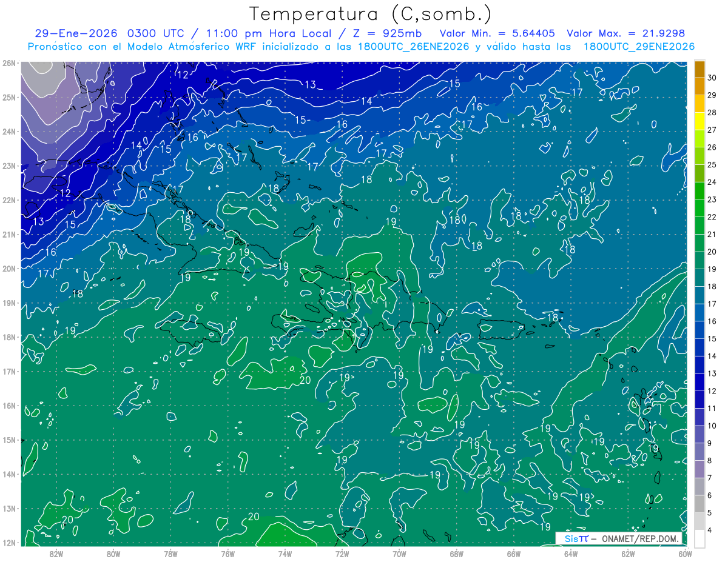Click the 'SisTT' logo text
The image size is (728, 562).
click(576, 538)
